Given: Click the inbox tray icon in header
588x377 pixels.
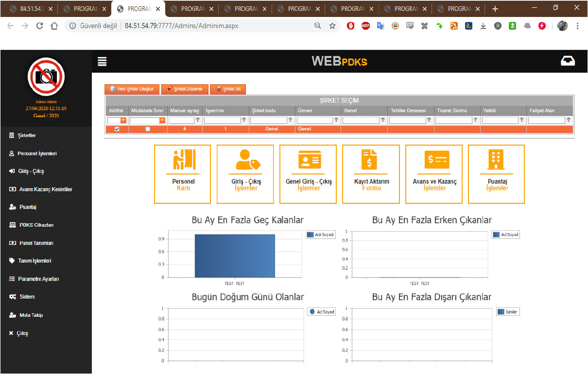Looking at the screenshot, I should click(568, 61).
